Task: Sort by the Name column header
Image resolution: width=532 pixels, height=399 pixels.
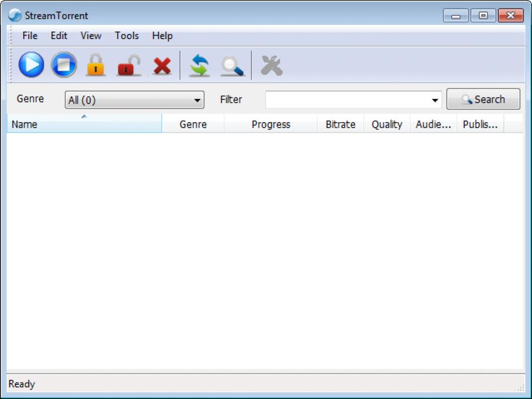Action: point(84,123)
